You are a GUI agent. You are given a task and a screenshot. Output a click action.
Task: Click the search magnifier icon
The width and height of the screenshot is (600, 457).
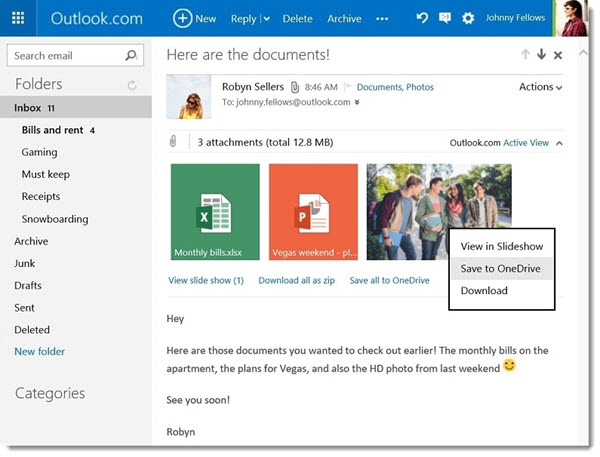[x=131, y=55]
